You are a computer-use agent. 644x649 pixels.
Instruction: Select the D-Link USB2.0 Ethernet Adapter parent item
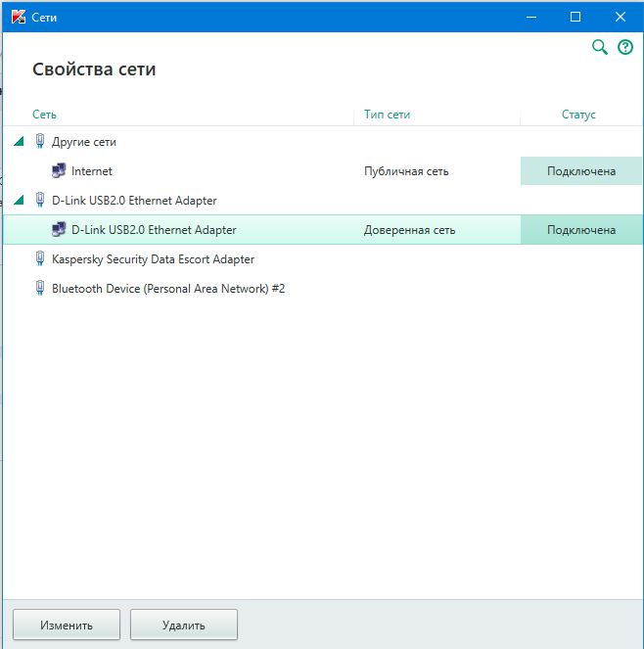134,201
